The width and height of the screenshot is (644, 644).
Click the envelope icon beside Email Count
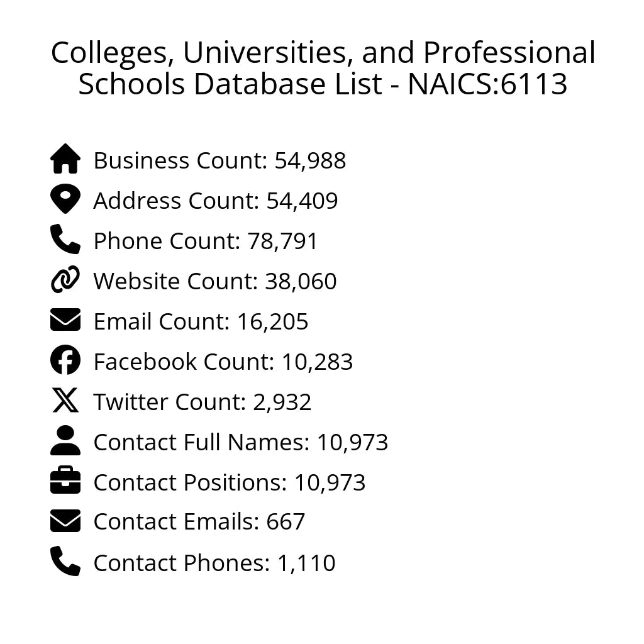point(65,320)
